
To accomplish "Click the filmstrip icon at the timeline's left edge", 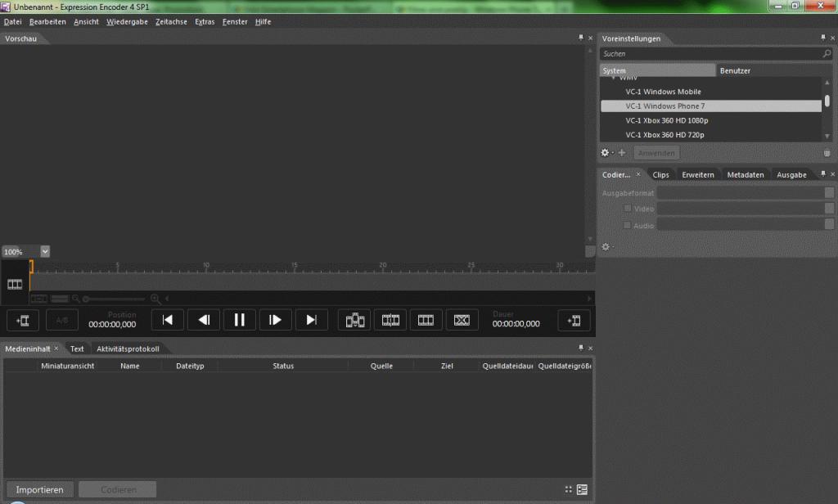I will point(15,284).
